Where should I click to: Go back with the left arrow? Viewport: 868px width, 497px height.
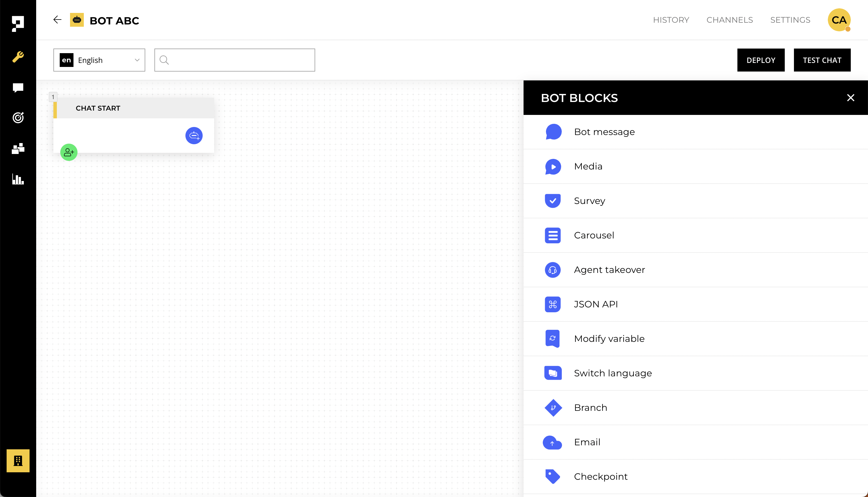[x=57, y=20]
